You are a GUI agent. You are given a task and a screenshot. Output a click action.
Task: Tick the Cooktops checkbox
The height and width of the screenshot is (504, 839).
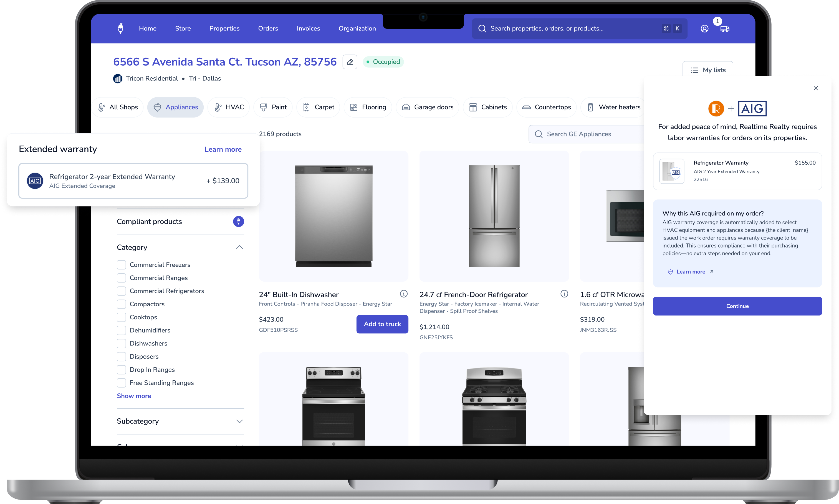coord(121,317)
